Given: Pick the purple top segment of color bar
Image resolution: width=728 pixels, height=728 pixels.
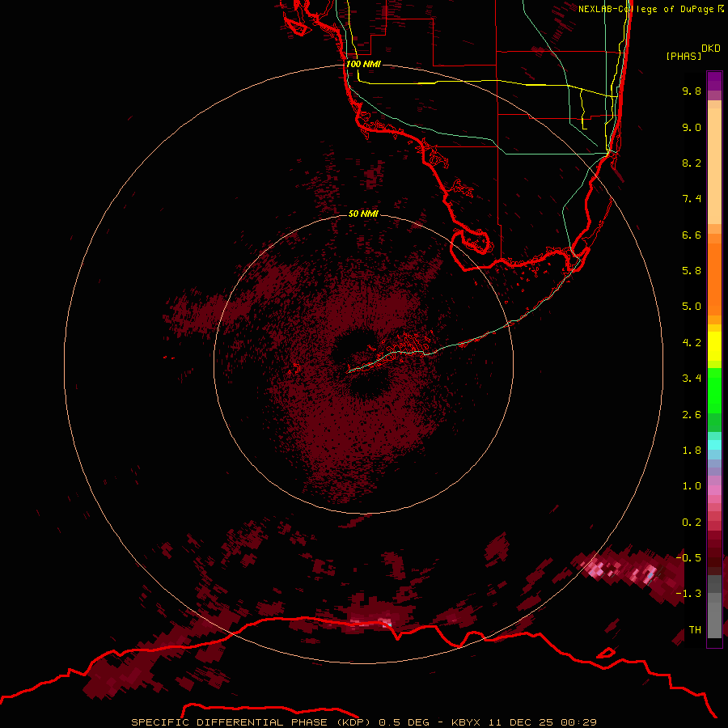Looking at the screenshot, I should pyautogui.click(x=714, y=81).
